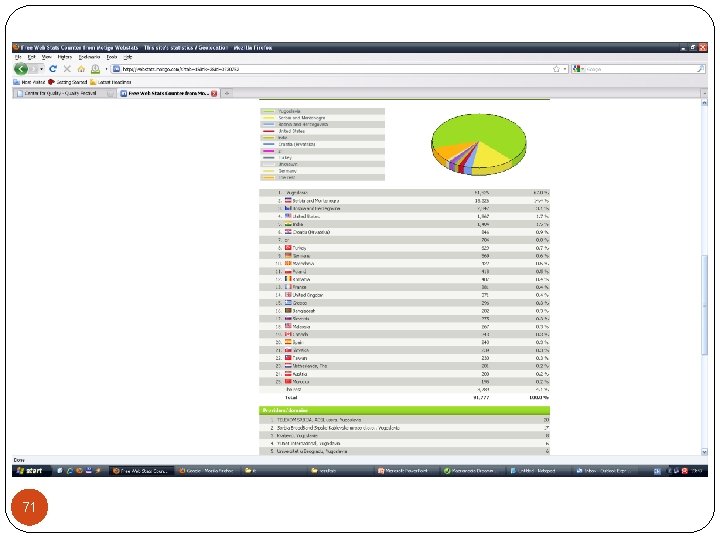This screenshot has height=540, width=720.
Task: Click the United States flag icon in table
Action: (x=288, y=216)
